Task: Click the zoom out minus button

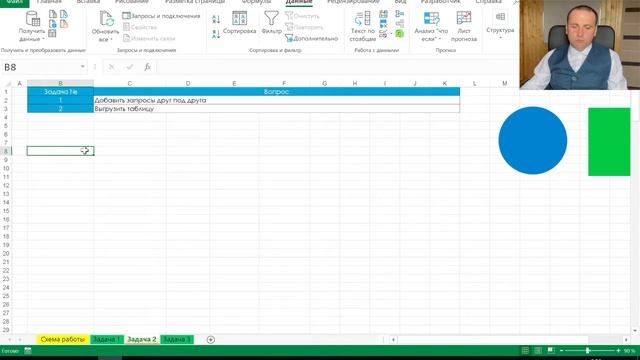Action: coord(562,351)
